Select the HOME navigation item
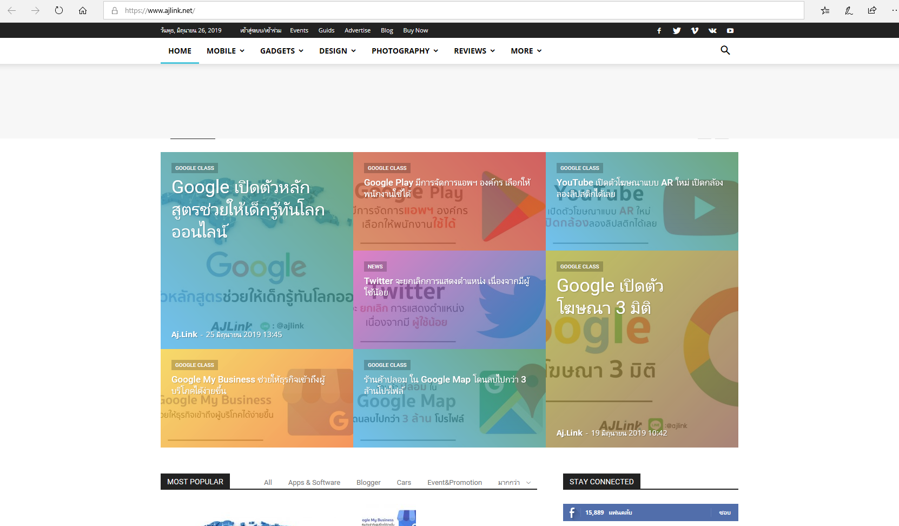 pyautogui.click(x=180, y=51)
